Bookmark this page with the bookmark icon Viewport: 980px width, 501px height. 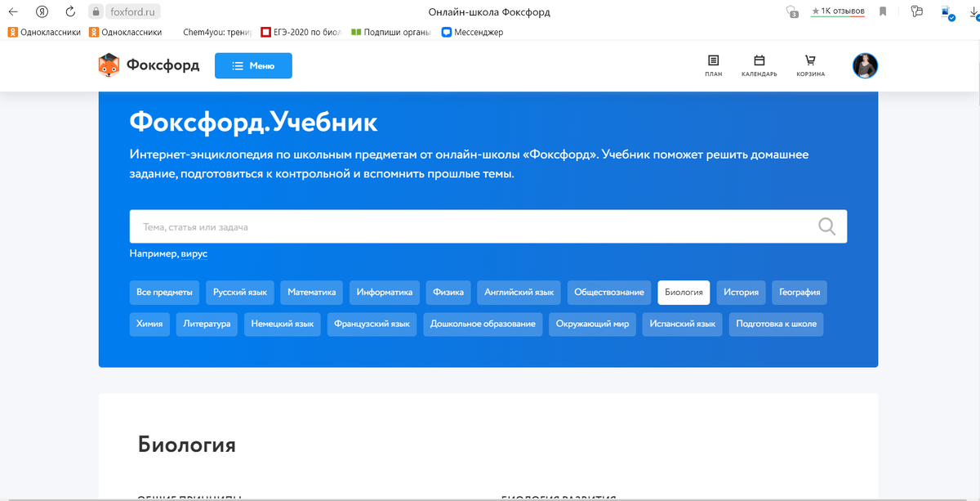click(884, 12)
